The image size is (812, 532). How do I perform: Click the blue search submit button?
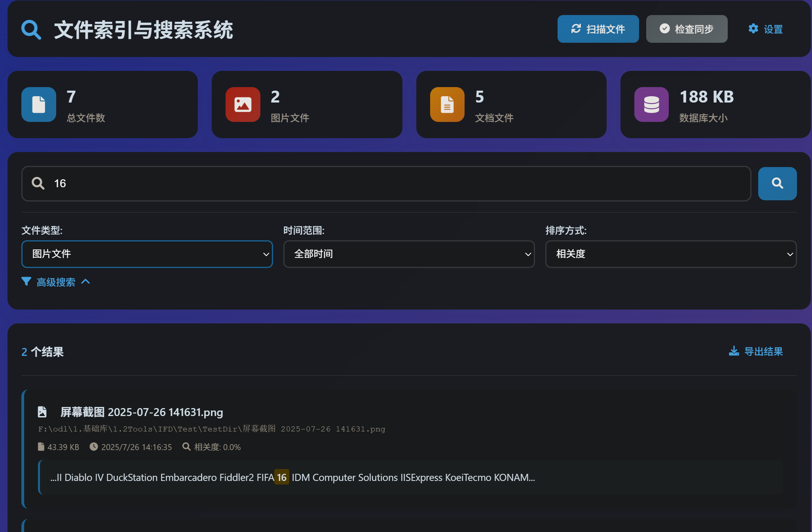(x=777, y=183)
